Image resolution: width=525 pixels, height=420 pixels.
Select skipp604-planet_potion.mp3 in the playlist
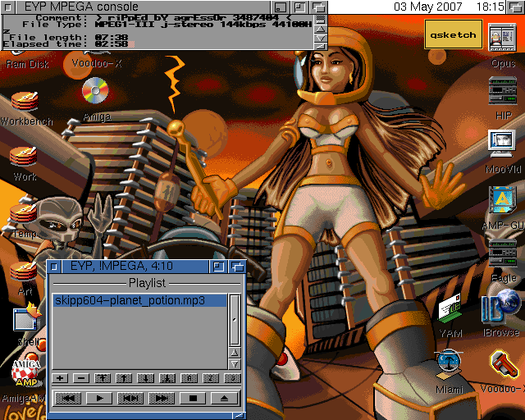tap(139, 300)
